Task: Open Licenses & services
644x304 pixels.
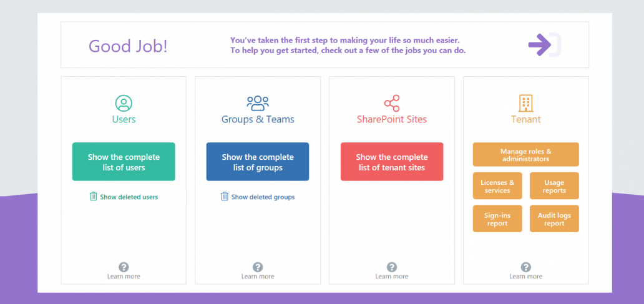Action: click(497, 186)
